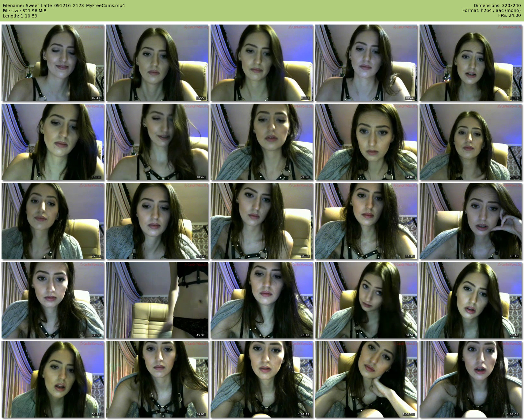Viewport: 524px width, 420px height.
Task: Select the frame with timestamp 53:40
Action: (471, 300)
